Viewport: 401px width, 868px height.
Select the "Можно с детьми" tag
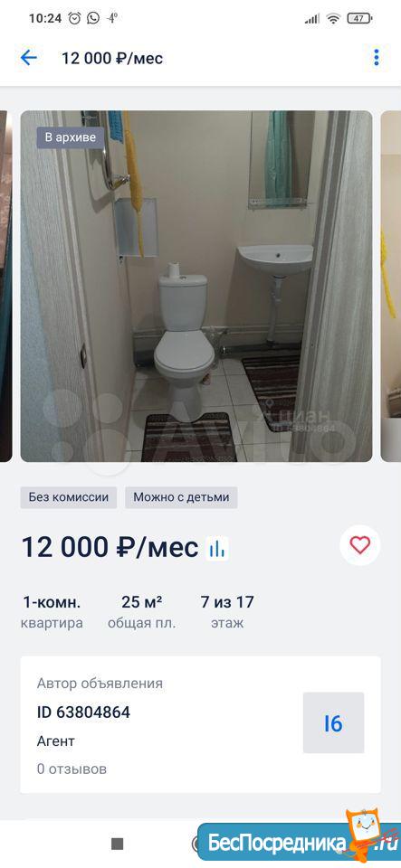click(181, 497)
